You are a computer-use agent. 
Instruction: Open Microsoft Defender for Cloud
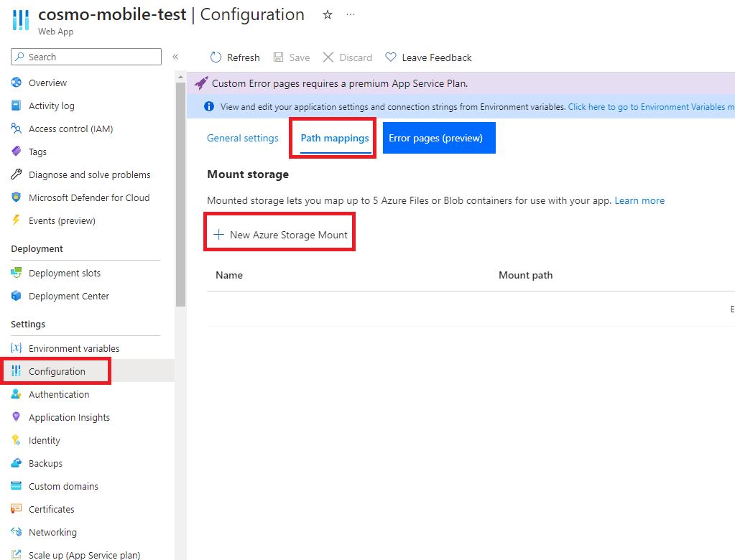(88, 197)
